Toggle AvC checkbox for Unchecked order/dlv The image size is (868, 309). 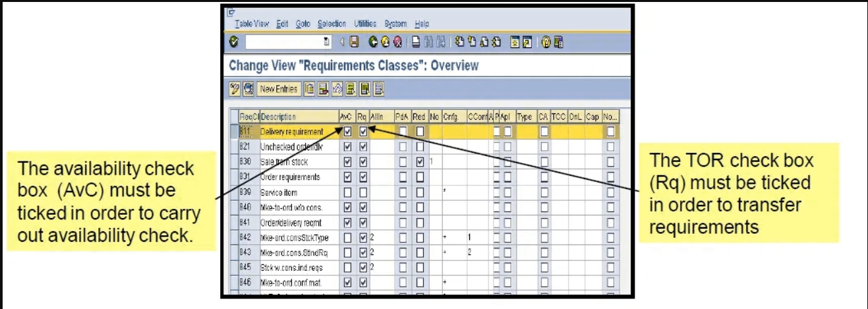[x=348, y=147]
